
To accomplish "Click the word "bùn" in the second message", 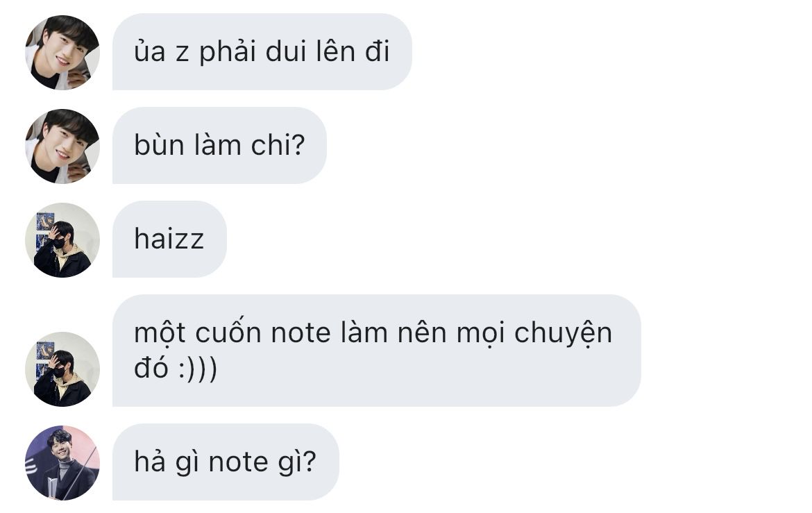I will (x=160, y=145).
